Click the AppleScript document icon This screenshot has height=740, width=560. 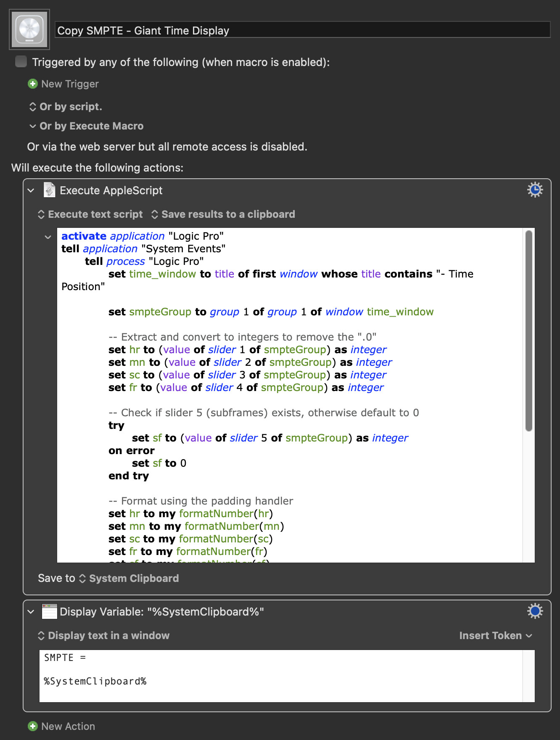click(x=50, y=190)
